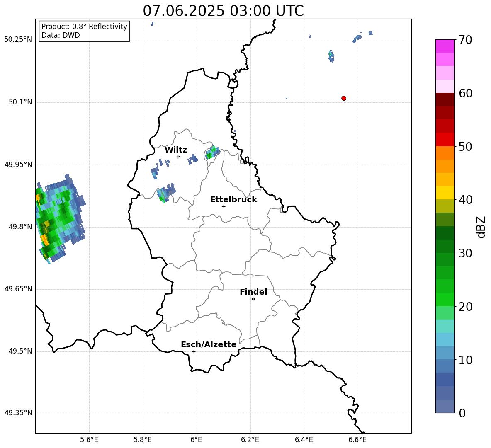The height and width of the screenshot is (448, 491).
Task: Click the Esch/Alzette city label
Action: click(x=209, y=344)
